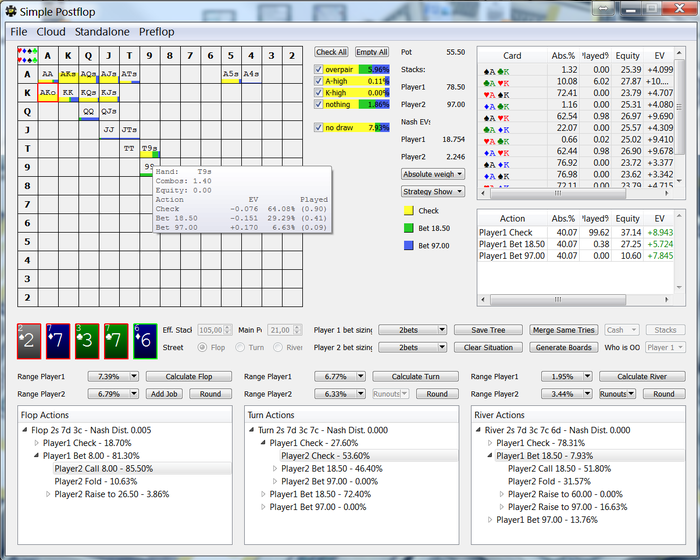
Task: Open the Strategy Show dropdown
Action: tap(432, 191)
